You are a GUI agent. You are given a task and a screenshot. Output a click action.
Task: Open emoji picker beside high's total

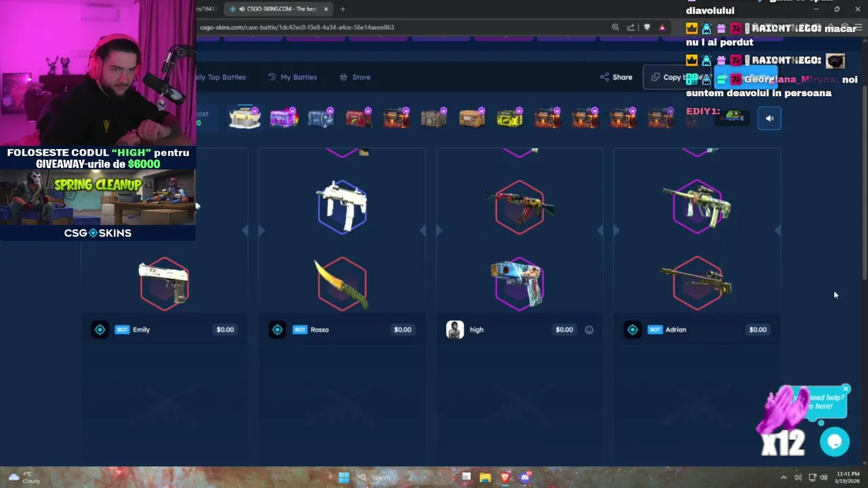coord(589,330)
